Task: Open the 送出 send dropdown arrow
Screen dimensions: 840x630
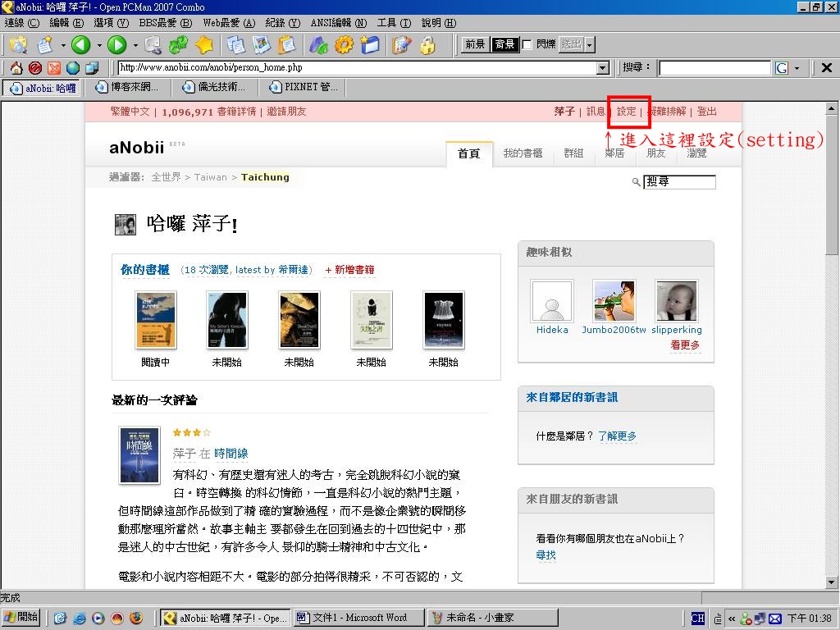Action: (590, 44)
